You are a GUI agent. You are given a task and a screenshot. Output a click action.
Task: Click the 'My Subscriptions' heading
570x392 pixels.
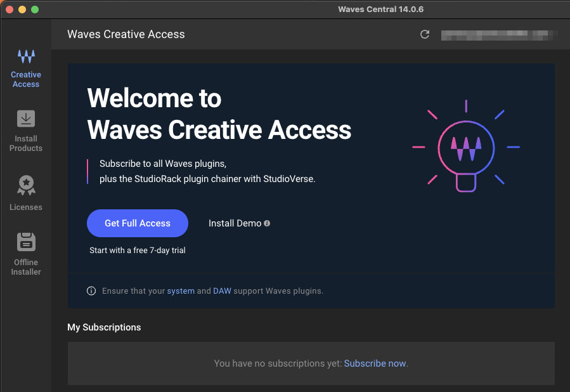coord(104,327)
